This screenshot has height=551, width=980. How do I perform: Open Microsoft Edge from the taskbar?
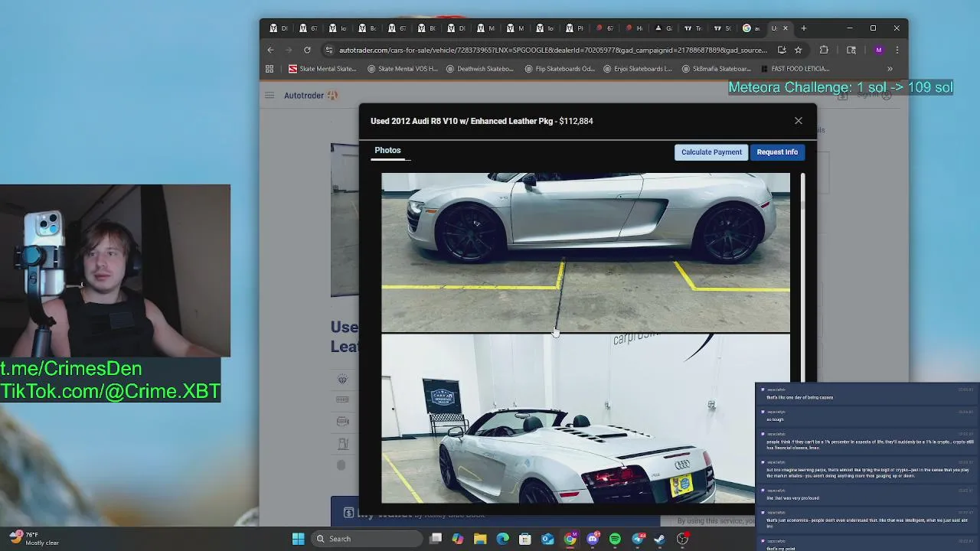coord(502,539)
